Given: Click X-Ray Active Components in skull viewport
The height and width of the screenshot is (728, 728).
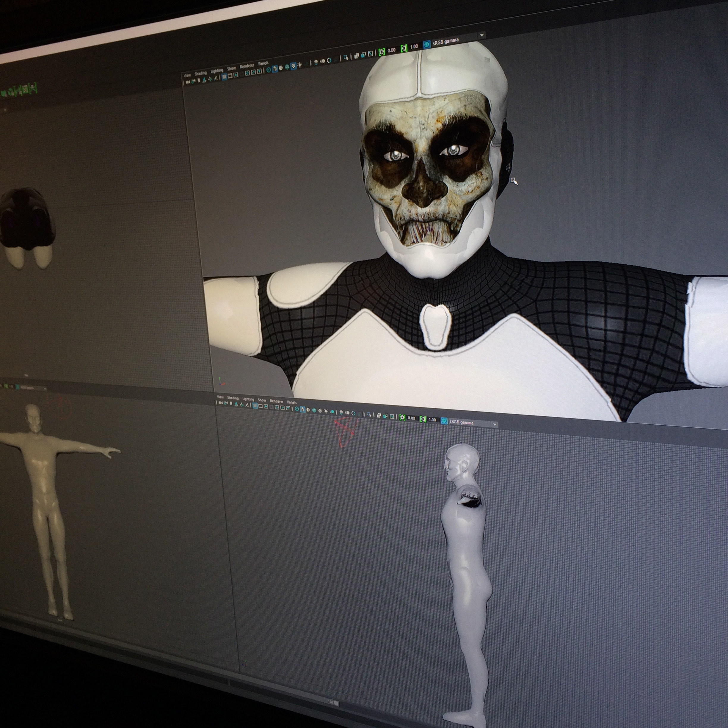Looking at the screenshot, I should 364,55.
